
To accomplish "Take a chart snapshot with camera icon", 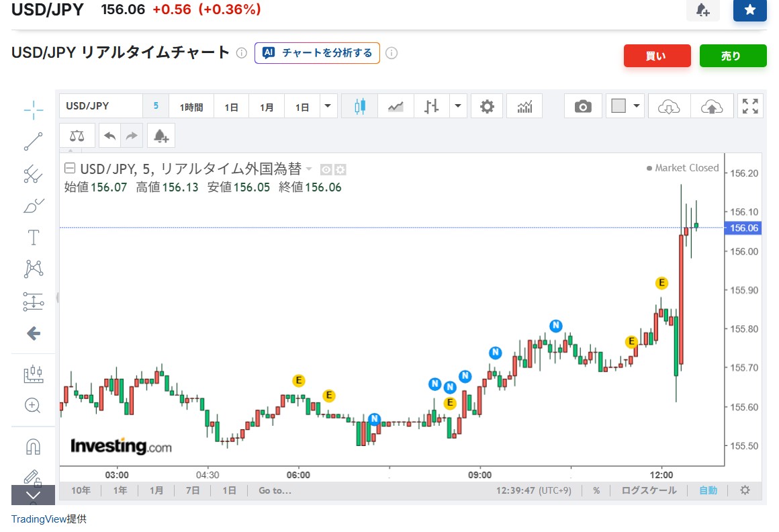I will (x=583, y=106).
